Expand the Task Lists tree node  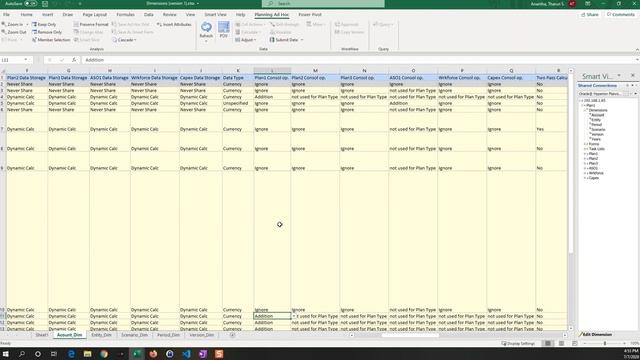(x=586, y=149)
